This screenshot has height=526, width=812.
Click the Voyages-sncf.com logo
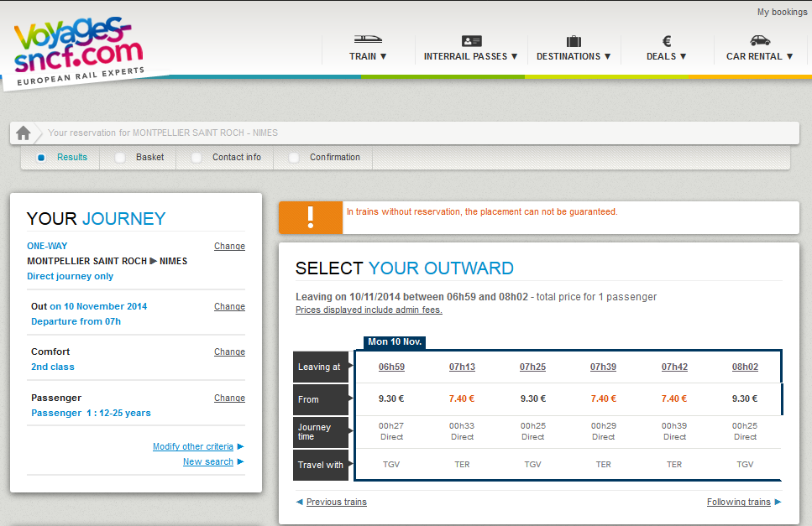click(x=79, y=50)
